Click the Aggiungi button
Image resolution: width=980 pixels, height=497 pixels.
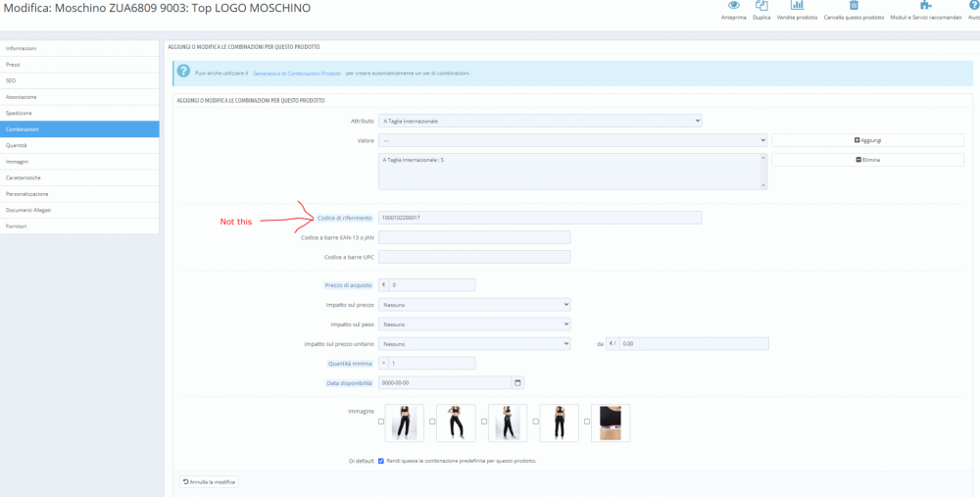pyautogui.click(x=867, y=140)
